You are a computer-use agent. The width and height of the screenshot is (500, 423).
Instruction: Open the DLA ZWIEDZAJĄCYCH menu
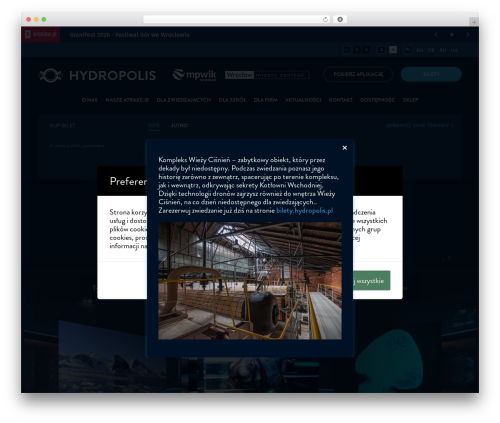[x=184, y=100]
